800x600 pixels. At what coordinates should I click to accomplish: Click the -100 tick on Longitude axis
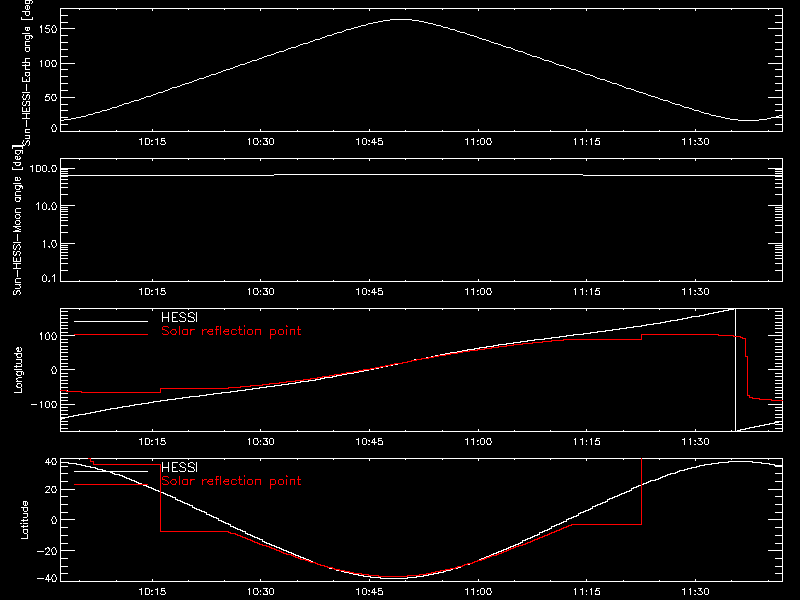(x=44, y=404)
